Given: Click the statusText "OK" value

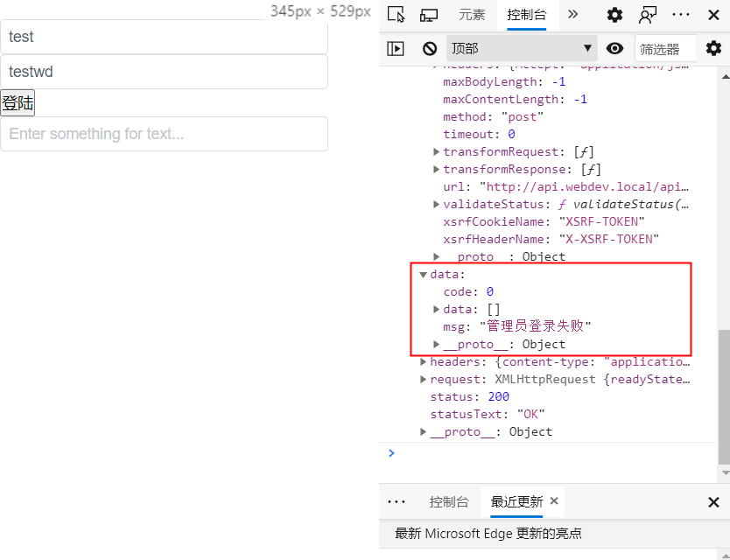Looking at the screenshot, I should (530, 414).
